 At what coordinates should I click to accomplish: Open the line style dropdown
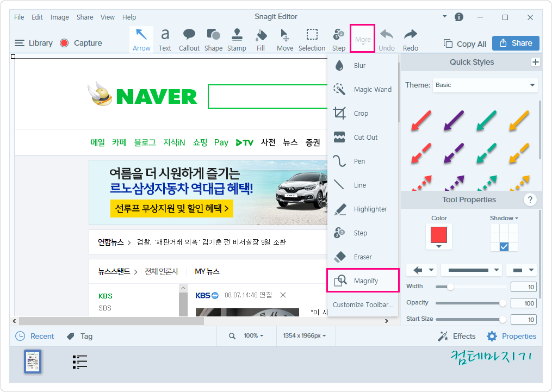[471, 270]
